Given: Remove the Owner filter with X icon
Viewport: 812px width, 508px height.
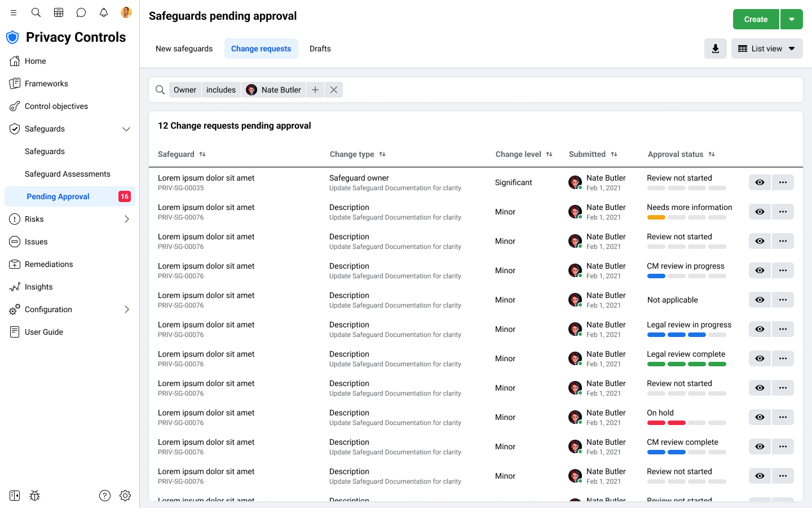Looking at the screenshot, I should coord(334,90).
